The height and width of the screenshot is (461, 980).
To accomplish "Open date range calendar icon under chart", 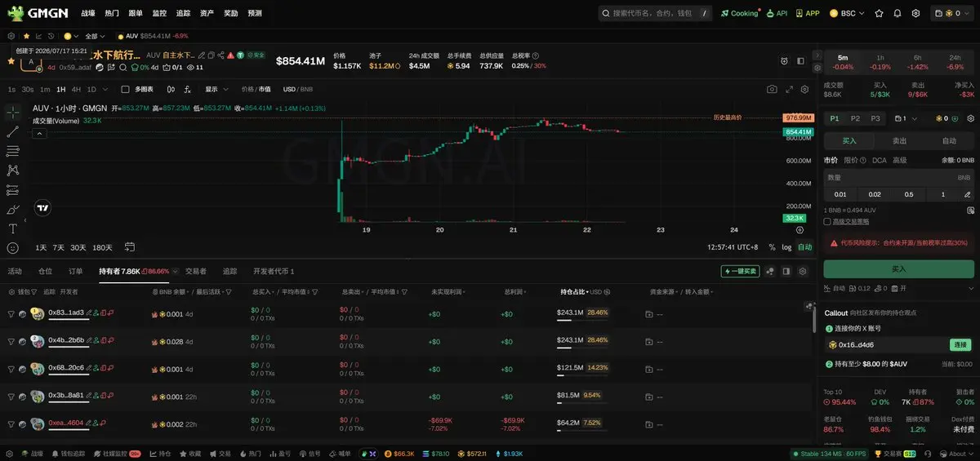I will click(x=129, y=247).
